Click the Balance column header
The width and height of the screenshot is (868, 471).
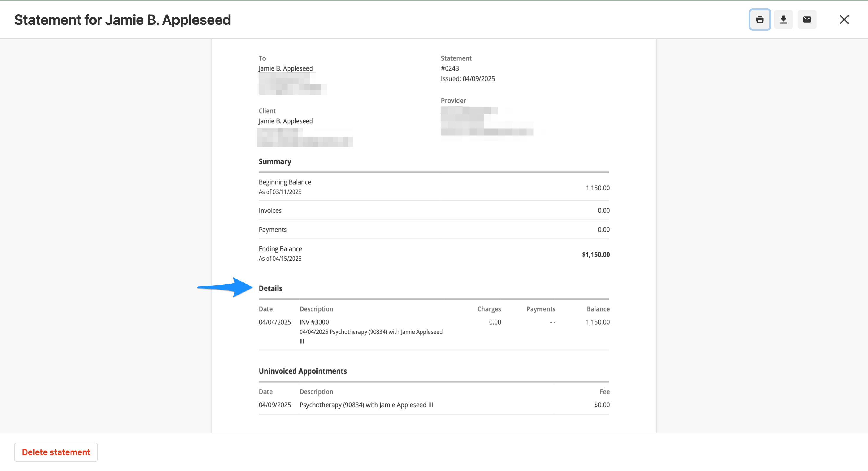pos(598,309)
